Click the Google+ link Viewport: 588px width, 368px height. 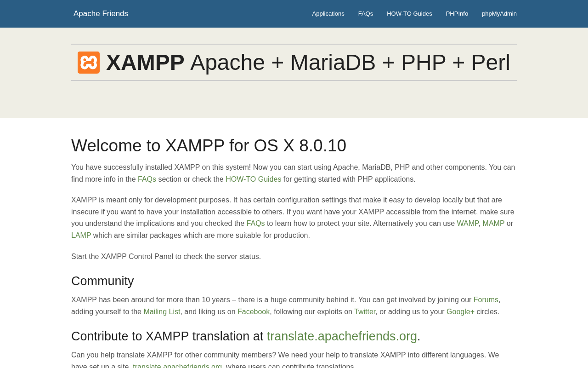click(x=460, y=312)
